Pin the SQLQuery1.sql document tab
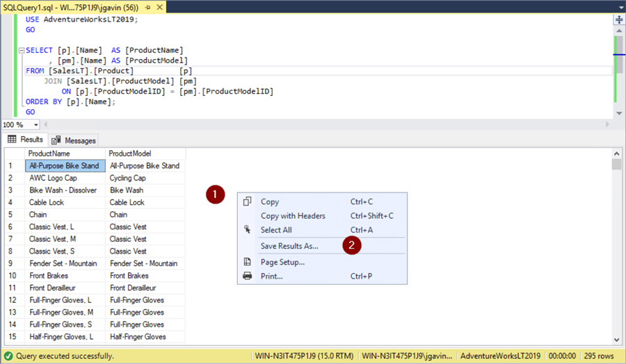The width and height of the screenshot is (626, 364). 148,7
